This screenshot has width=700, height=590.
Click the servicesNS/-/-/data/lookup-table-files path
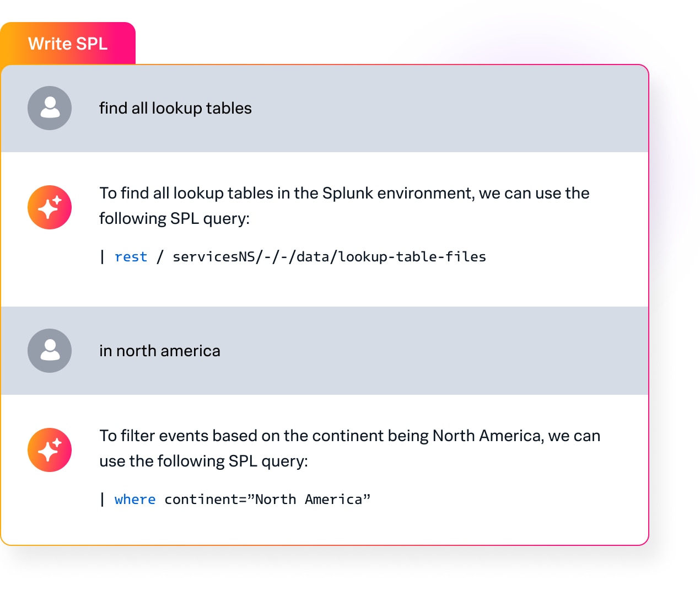coord(329,257)
